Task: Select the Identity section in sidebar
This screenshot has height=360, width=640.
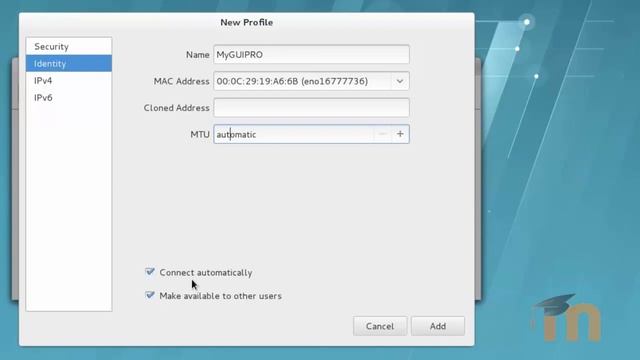Action: tap(69, 64)
